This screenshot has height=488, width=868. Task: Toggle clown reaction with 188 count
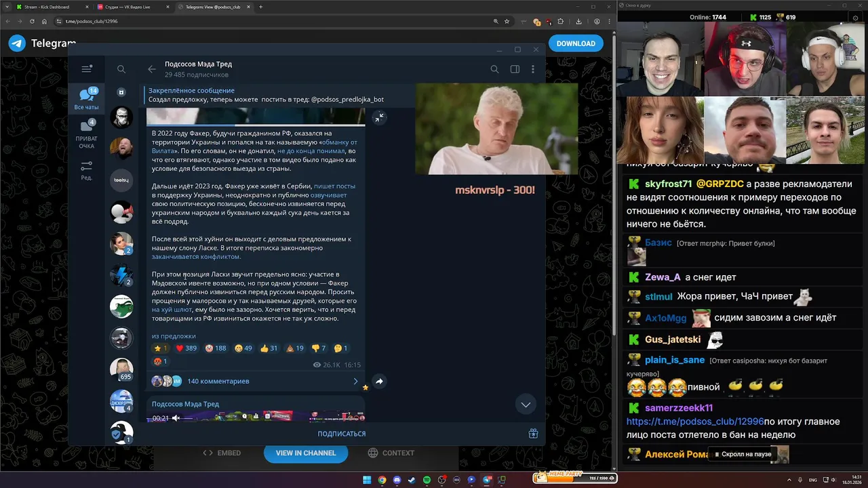pyautogui.click(x=216, y=348)
